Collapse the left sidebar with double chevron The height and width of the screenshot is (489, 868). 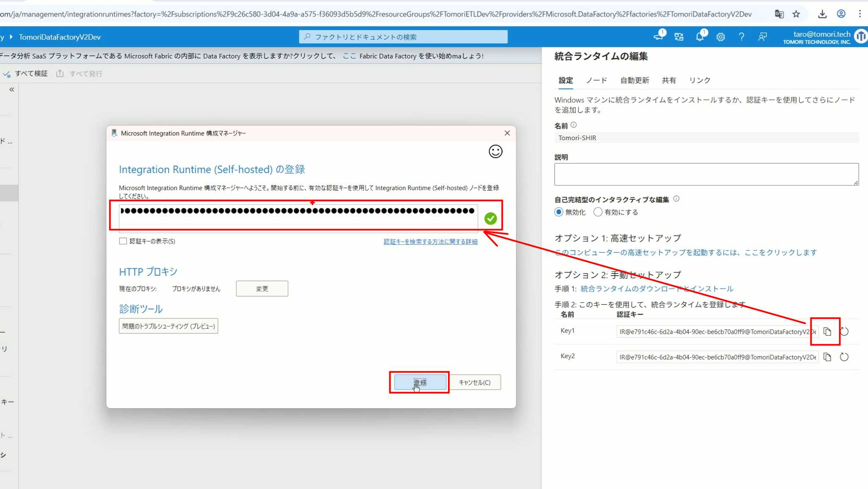[x=12, y=89]
